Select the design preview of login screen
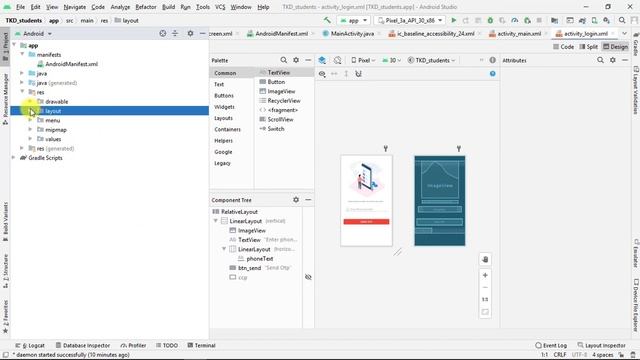Viewport: 640px width, 360px height. coord(367,200)
